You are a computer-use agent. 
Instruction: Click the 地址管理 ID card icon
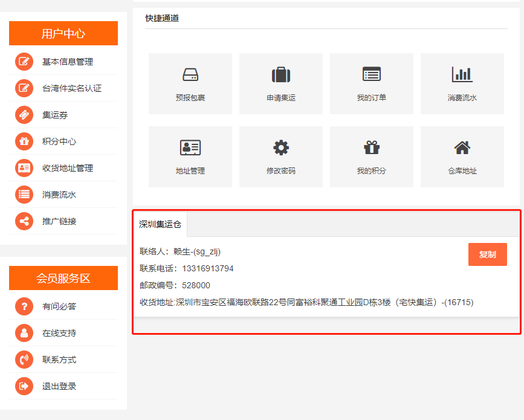(x=190, y=147)
